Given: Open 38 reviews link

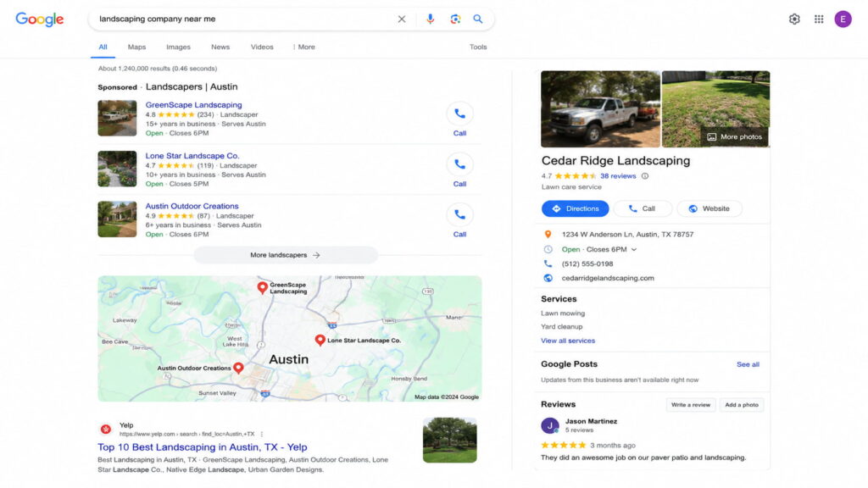Looking at the screenshot, I should [x=618, y=176].
